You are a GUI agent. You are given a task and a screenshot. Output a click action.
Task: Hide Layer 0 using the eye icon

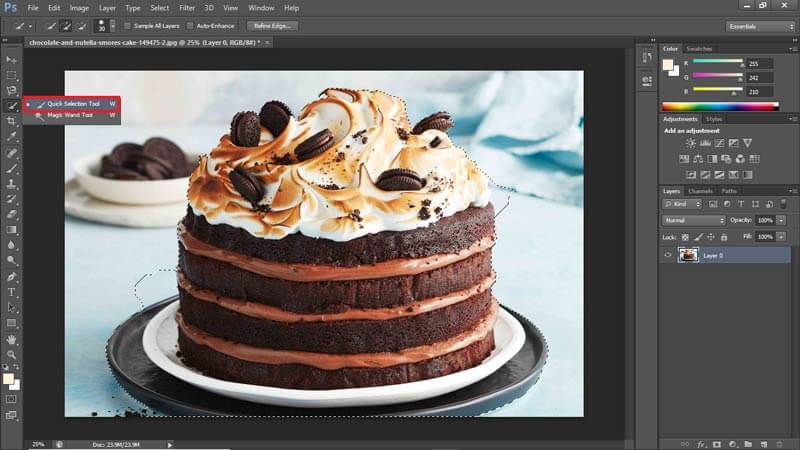(x=668, y=255)
